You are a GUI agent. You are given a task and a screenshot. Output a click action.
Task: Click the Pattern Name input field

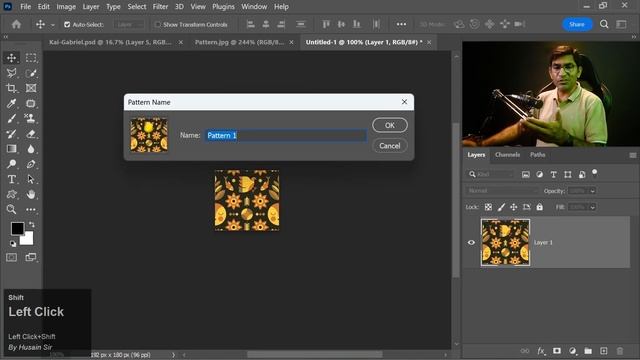(286, 136)
